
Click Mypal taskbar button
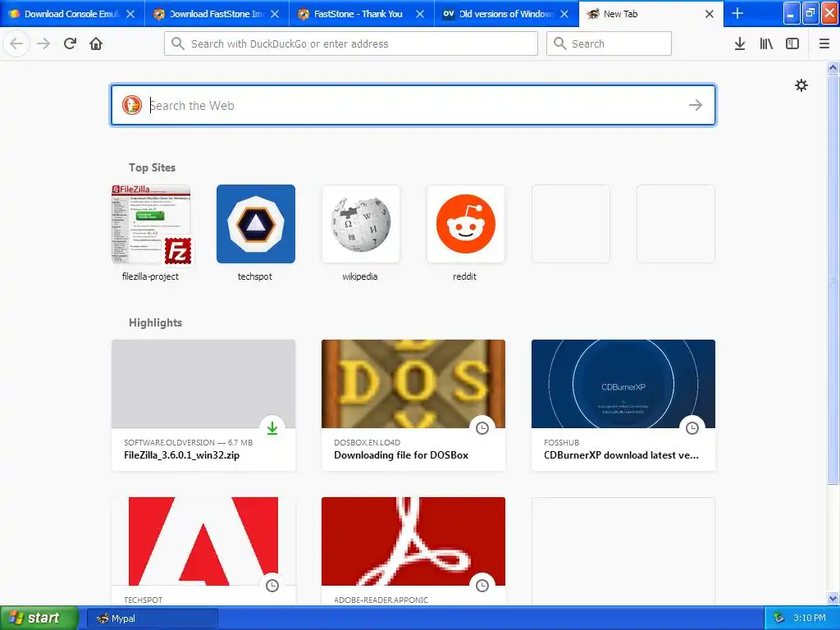tap(153, 619)
